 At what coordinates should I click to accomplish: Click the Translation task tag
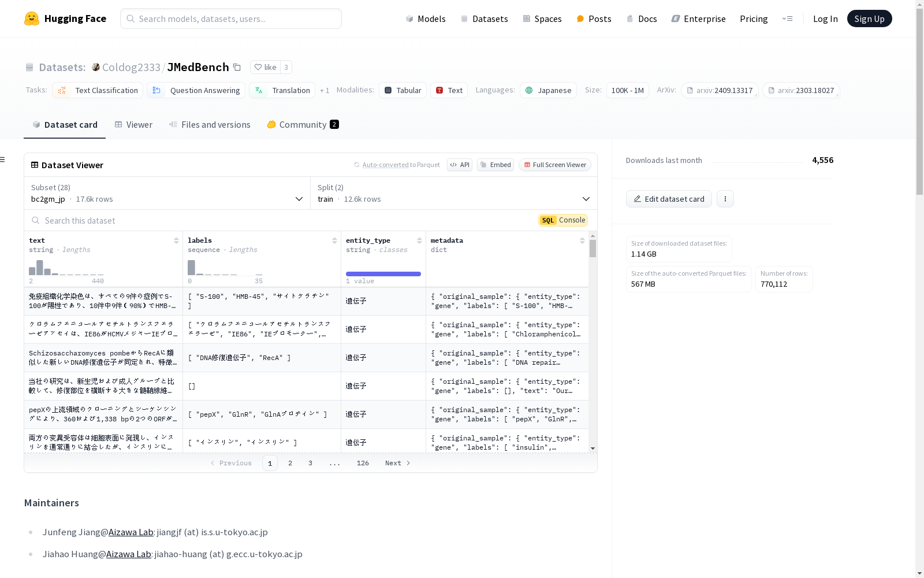pyautogui.click(x=282, y=90)
